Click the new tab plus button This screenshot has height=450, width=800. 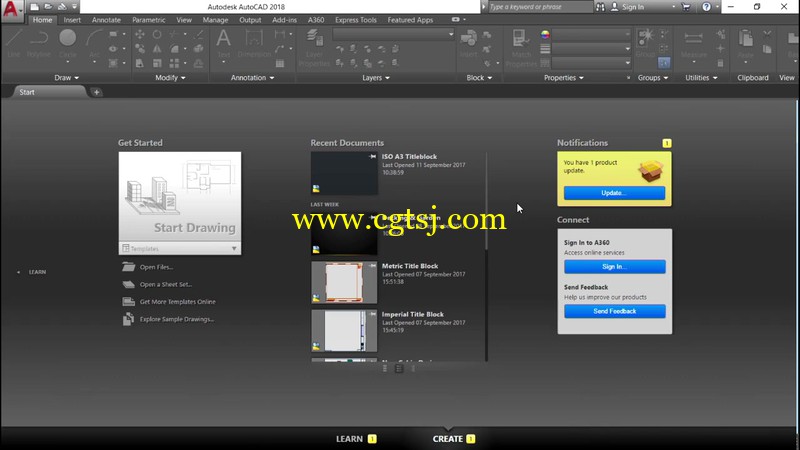96,92
